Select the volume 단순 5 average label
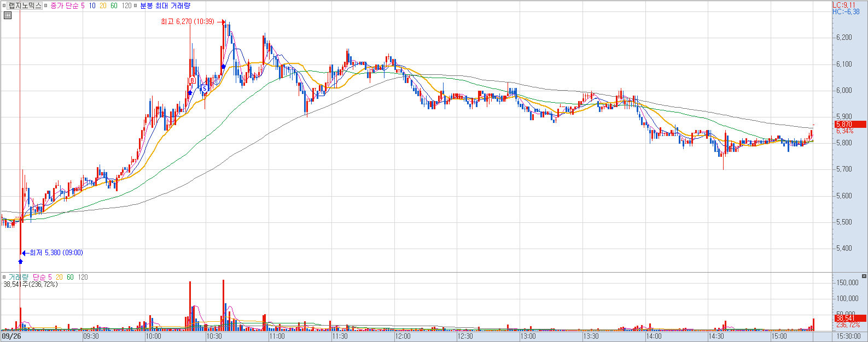The width and height of the screenshot is (868, 342). pyautogui.click(x=42, y=277)
